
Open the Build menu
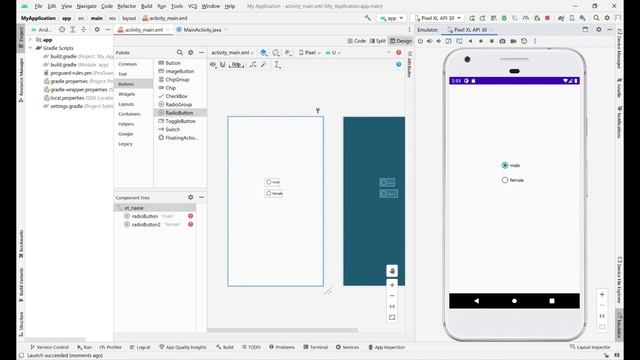coord(147,6)
